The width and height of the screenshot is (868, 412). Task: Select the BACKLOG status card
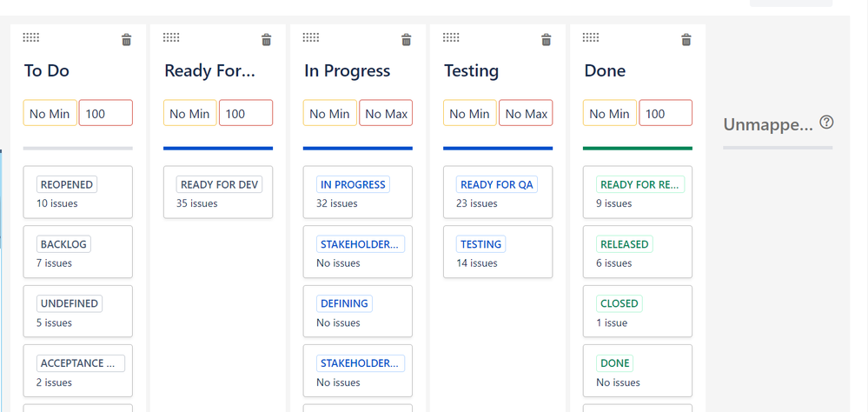pyautogui.click(x=78, y=252)
